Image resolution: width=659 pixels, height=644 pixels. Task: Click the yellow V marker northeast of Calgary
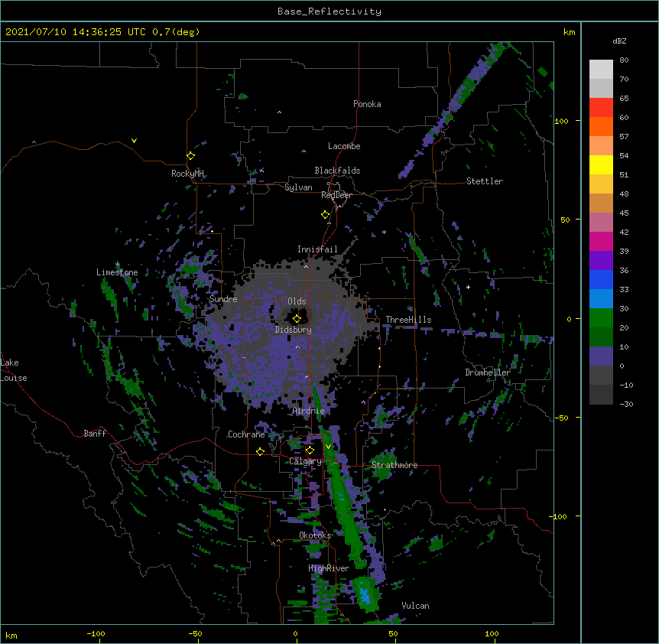coord(328,447)
